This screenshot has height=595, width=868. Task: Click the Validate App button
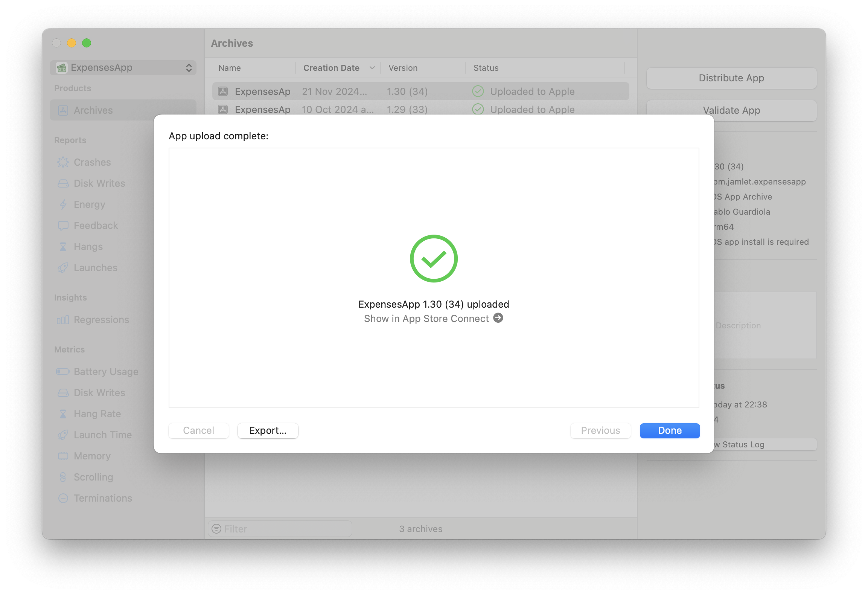[731, 110]
